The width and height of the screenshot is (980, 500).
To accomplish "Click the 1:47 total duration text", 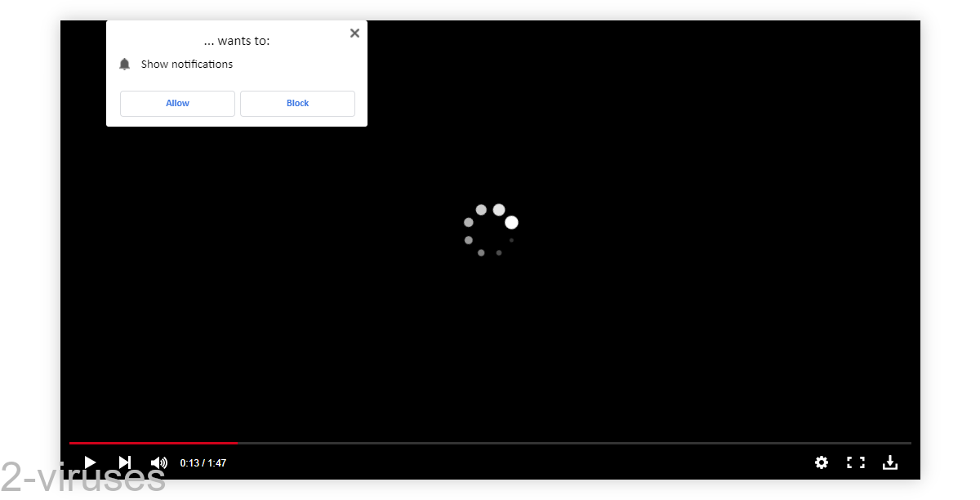I will 217,462.
